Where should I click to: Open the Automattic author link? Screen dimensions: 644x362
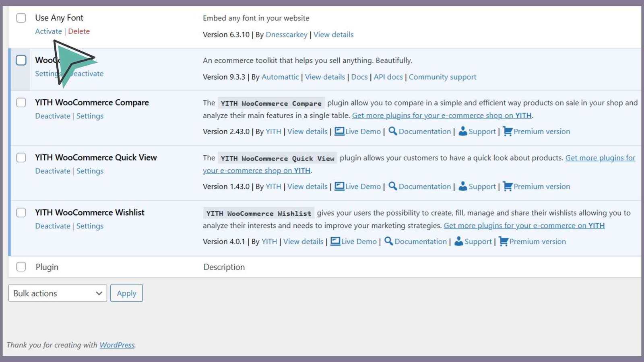[280, 77]
